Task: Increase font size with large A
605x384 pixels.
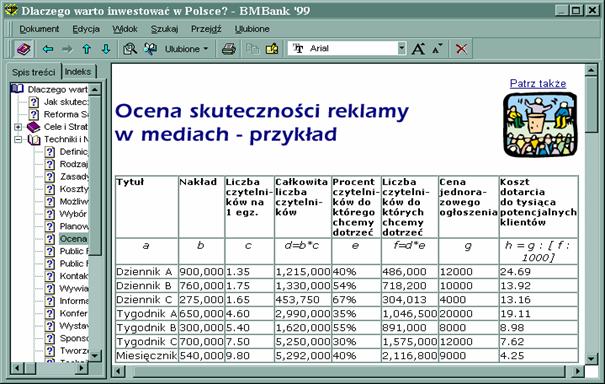Action: point(418,49)
